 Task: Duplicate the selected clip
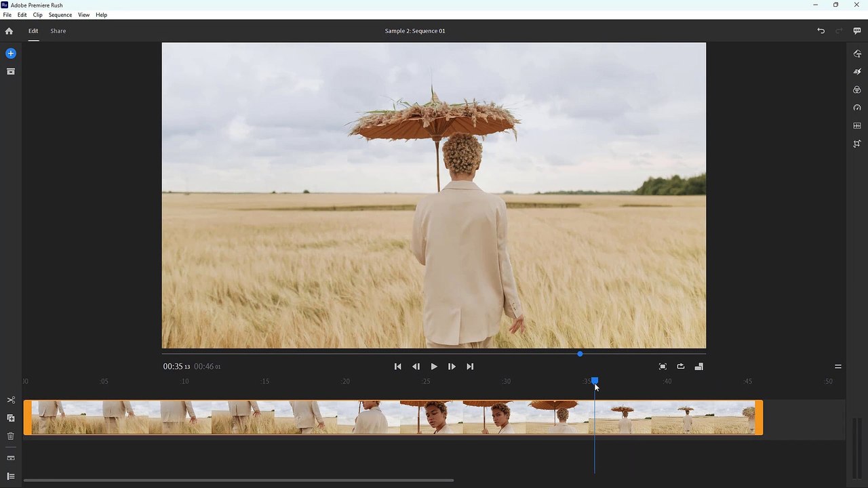tap(11, 418)
